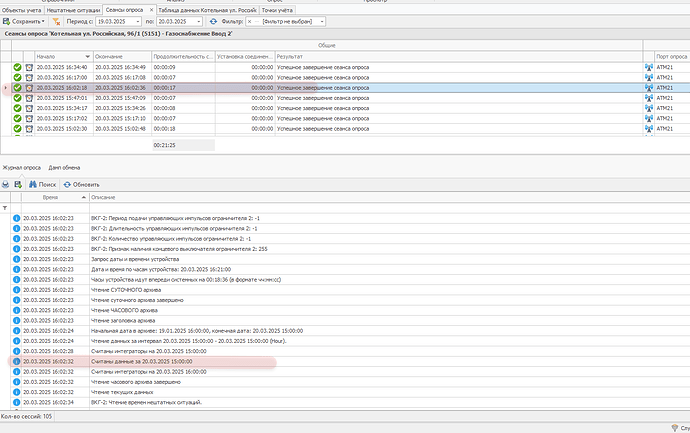The height and width of the screenshot is (433, 690).
Task: Click the filter row funnel icon in the journal grid
Action: point(5,208)
